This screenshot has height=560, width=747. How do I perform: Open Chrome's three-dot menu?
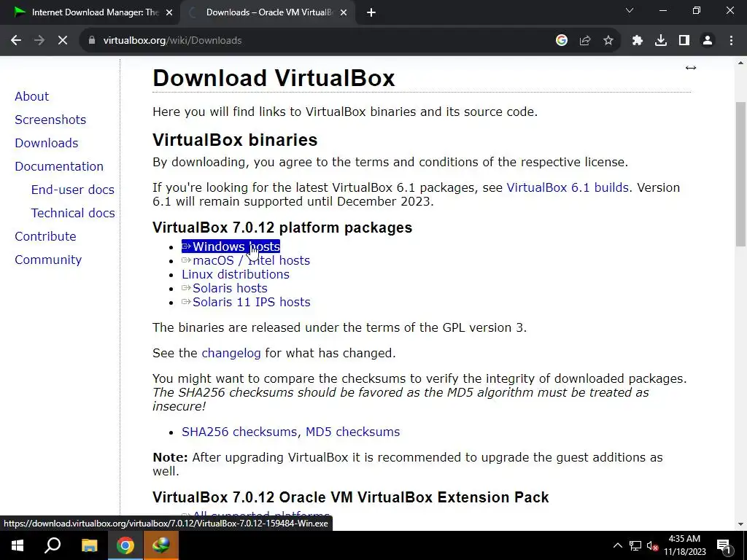(731, 41)
